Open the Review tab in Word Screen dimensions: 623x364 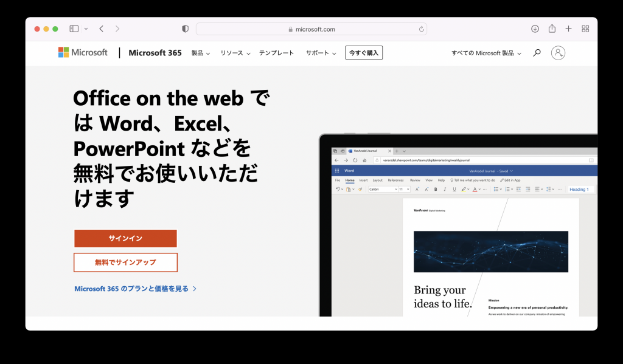pyautogui.click(x=415, y=180)
